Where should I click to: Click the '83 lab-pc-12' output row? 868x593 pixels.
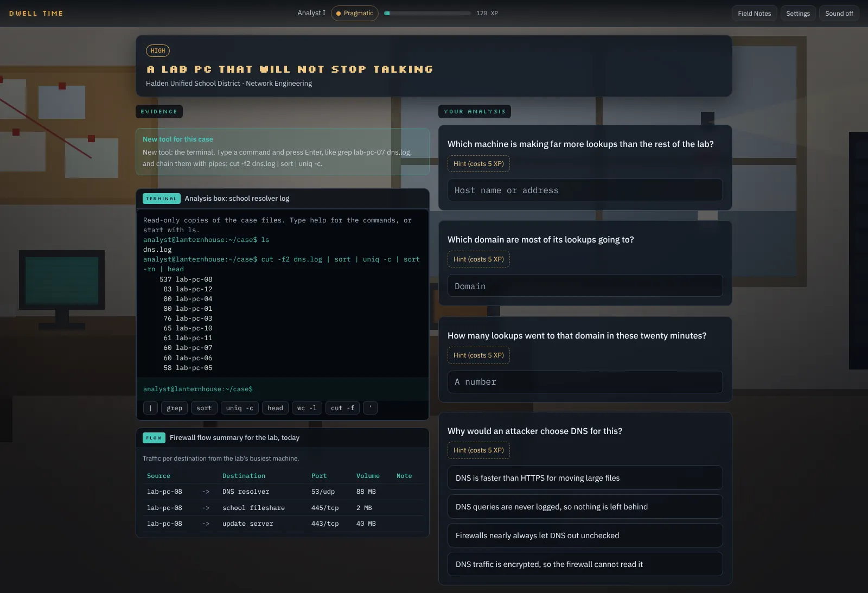coord(188,289)
